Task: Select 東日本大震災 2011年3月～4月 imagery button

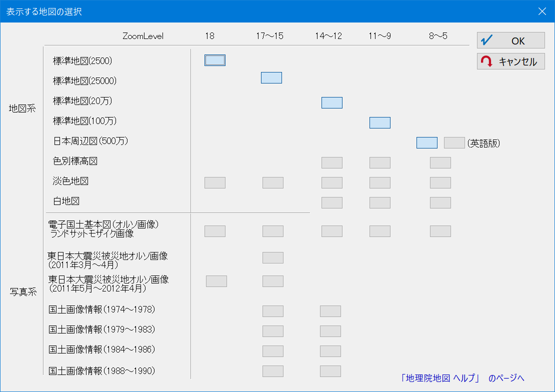Action: (273, 257)
